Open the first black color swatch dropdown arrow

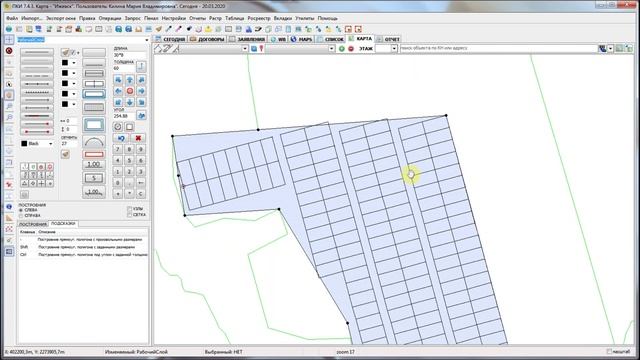coord(74,63)
